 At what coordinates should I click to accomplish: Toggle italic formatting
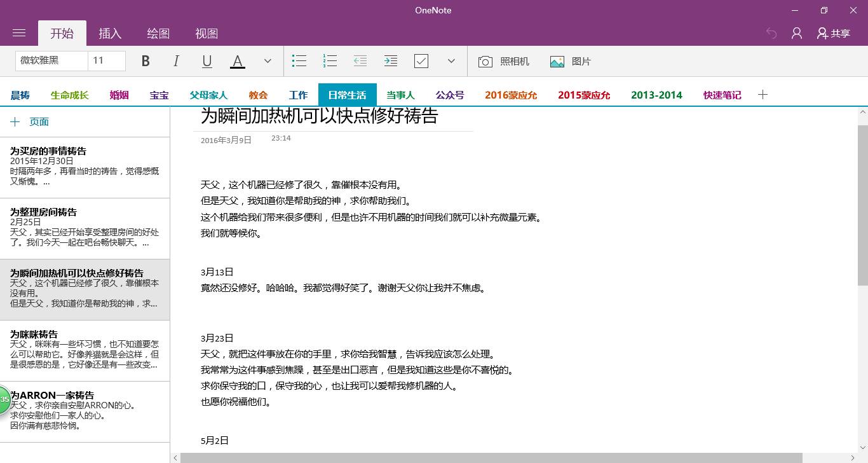click(176, 61)
